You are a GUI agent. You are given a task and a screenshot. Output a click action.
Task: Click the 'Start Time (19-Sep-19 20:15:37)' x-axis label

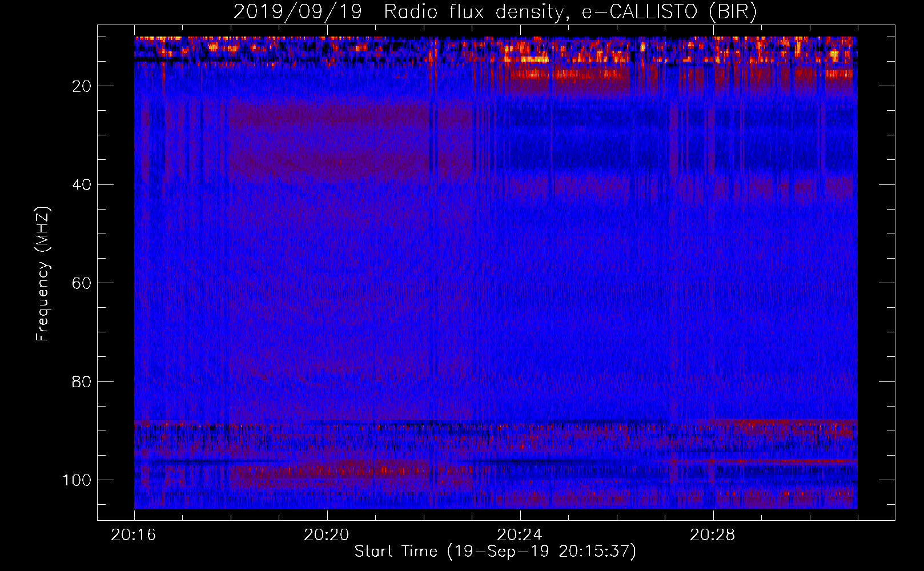(495, 552)
